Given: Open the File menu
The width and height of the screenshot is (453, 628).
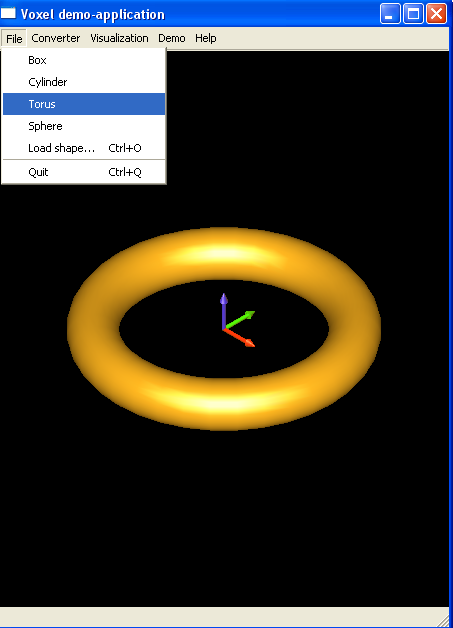Looking at the screenshot, I should [14, 38].
